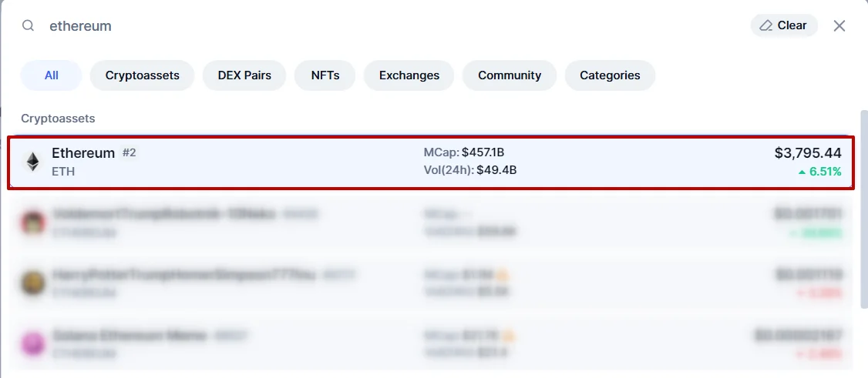Click the Ethereum diamond logo icon

point(32,162)
